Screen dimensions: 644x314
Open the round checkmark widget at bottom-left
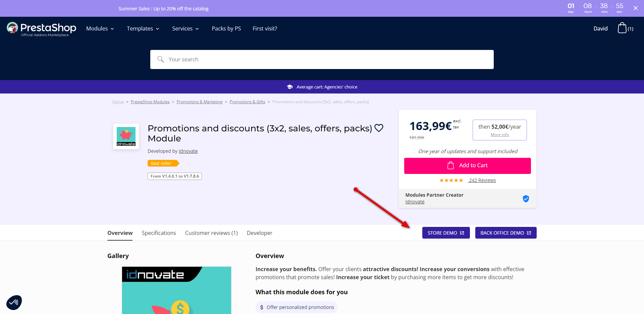[14, 302]
